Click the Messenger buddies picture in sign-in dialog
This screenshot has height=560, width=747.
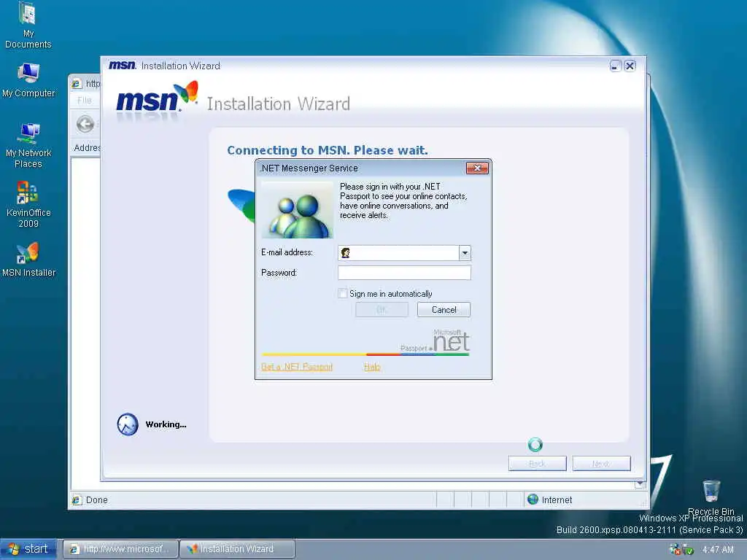298,210
